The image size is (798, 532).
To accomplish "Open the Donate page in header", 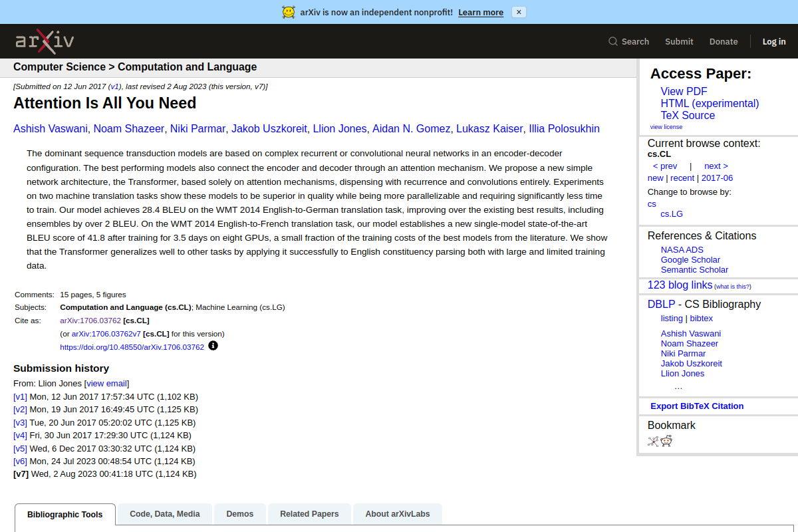I will [x=724, y=41].
